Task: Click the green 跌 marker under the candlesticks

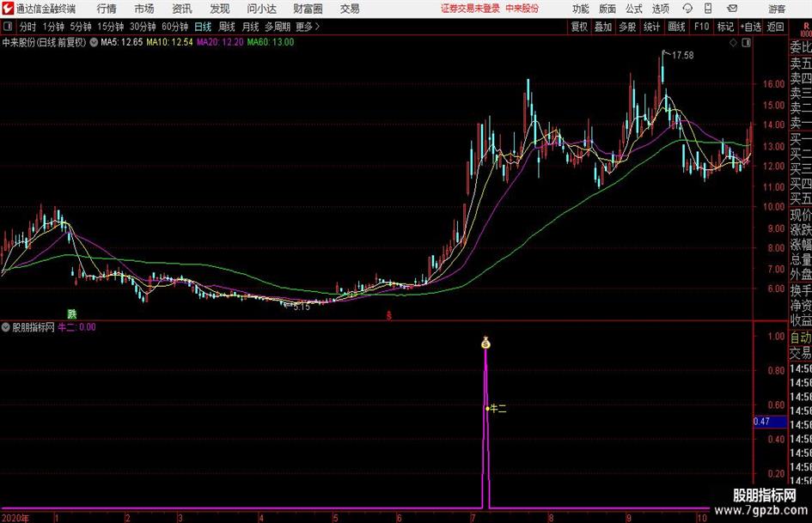Action: (x=72, y=313)
